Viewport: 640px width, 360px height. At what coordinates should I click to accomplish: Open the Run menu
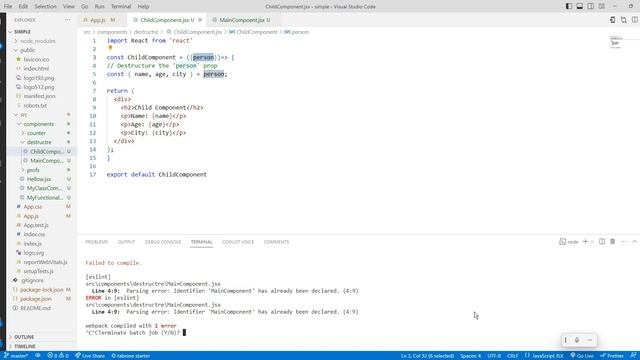99,7
